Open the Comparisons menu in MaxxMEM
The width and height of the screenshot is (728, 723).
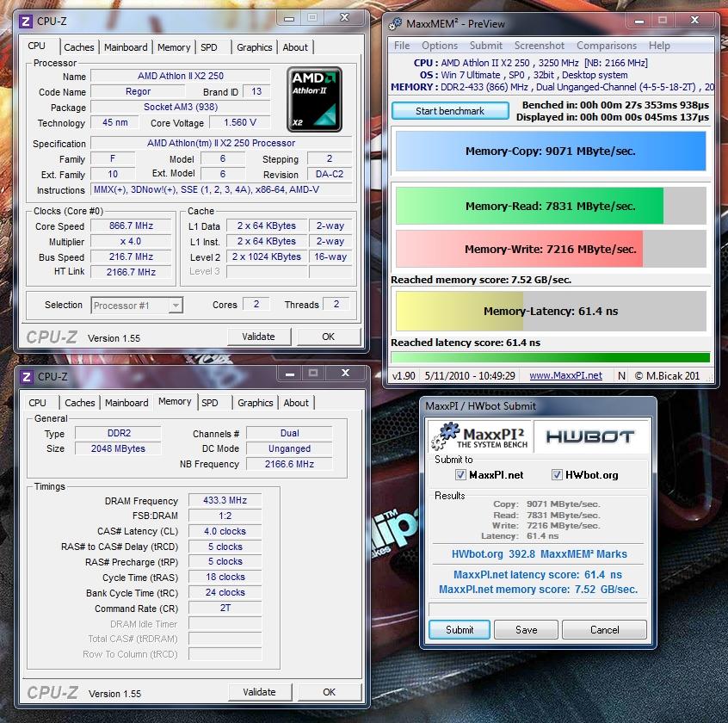click(x=607, y=46)
